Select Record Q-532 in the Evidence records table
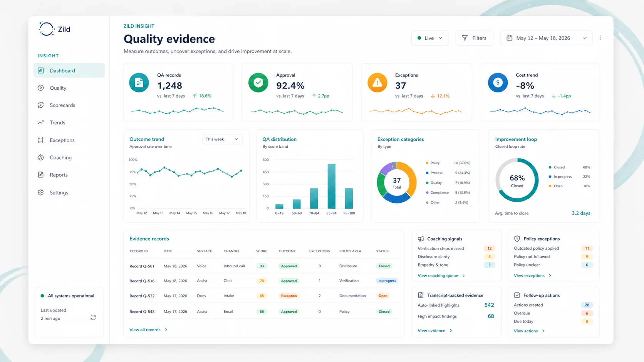Image resolution: width=644 pixels, height=362 pixels. (x=142, y=296)
